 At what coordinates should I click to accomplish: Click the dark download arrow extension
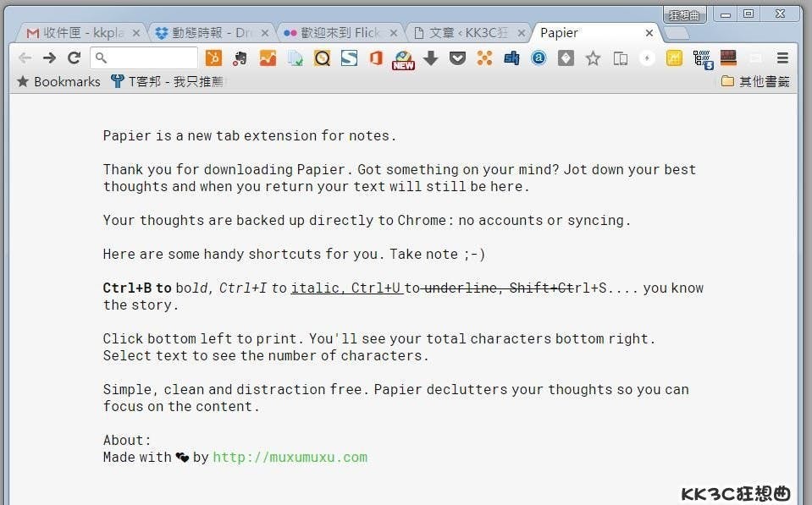click(430, 58)
